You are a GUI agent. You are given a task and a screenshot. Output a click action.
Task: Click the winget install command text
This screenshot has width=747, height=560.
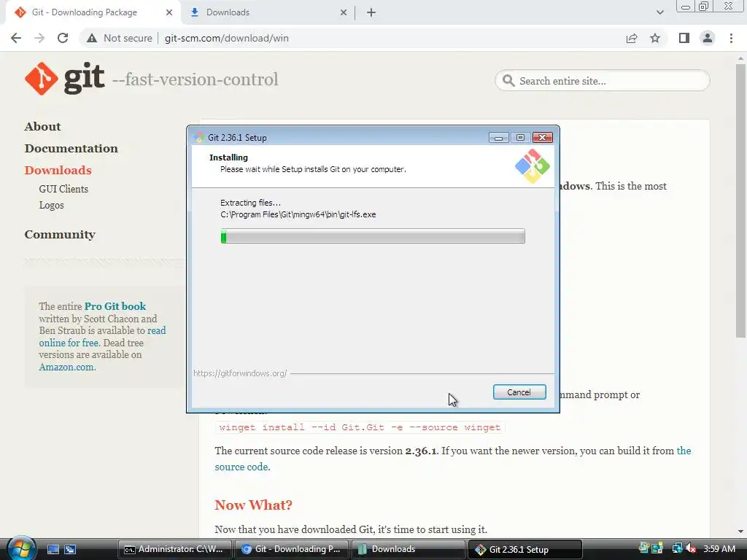(x=360, y=427)
